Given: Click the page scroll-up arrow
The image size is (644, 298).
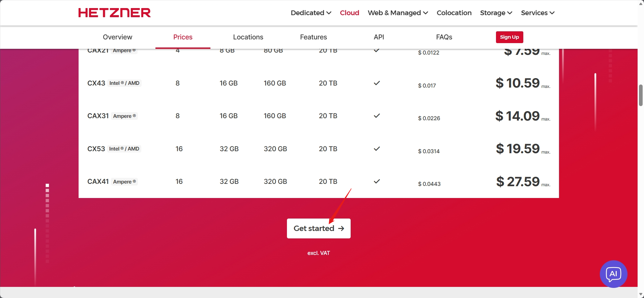Looking at the screenshot, I should 641,3.
